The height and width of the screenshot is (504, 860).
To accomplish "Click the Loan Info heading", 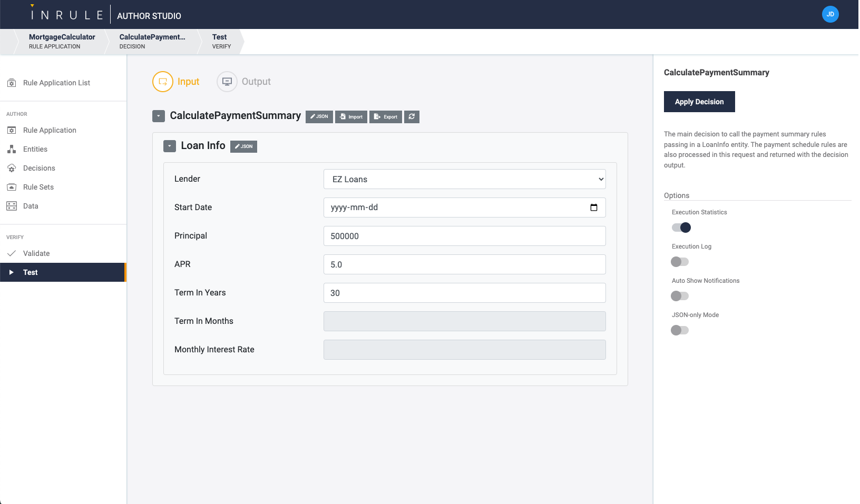I will (x=203, y=146).
